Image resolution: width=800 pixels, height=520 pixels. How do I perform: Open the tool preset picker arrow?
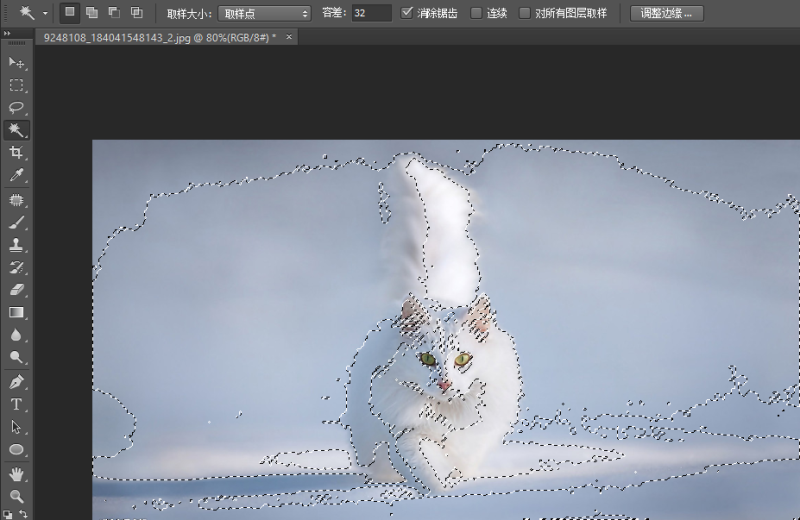[45, 13]
